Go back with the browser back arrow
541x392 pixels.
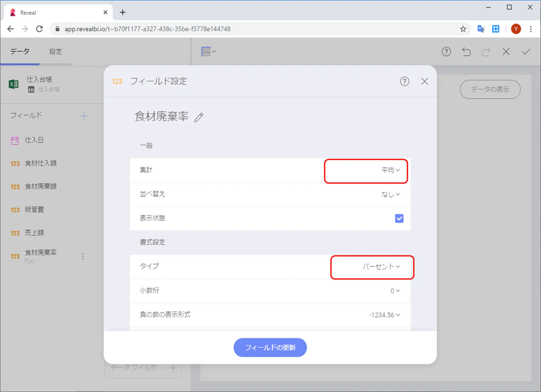(x=10, y=29)
